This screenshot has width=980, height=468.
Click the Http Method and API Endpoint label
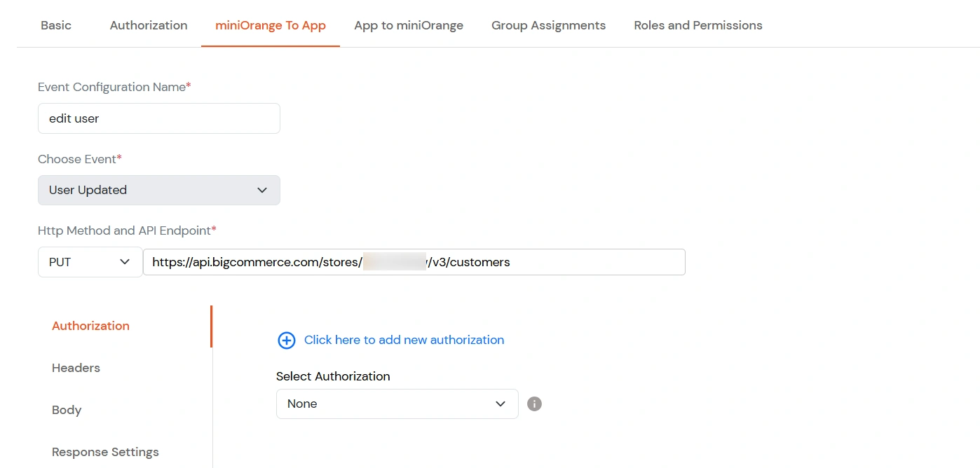127,230
